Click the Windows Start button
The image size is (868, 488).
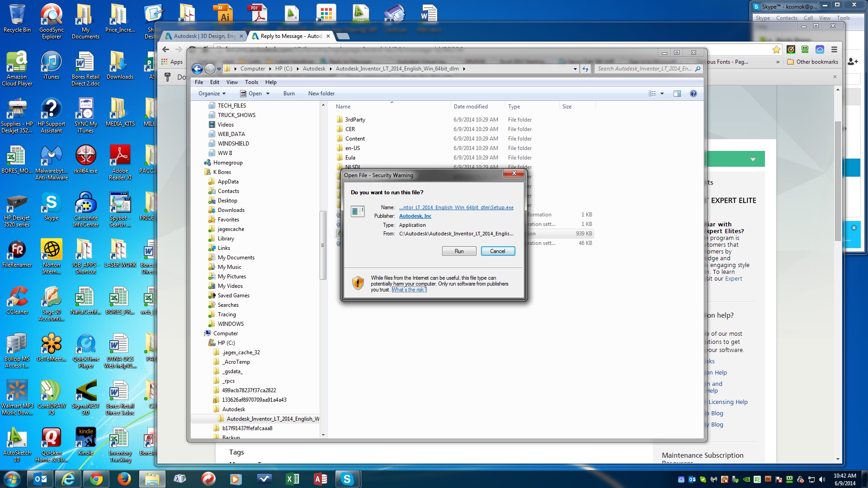point(12,479)
